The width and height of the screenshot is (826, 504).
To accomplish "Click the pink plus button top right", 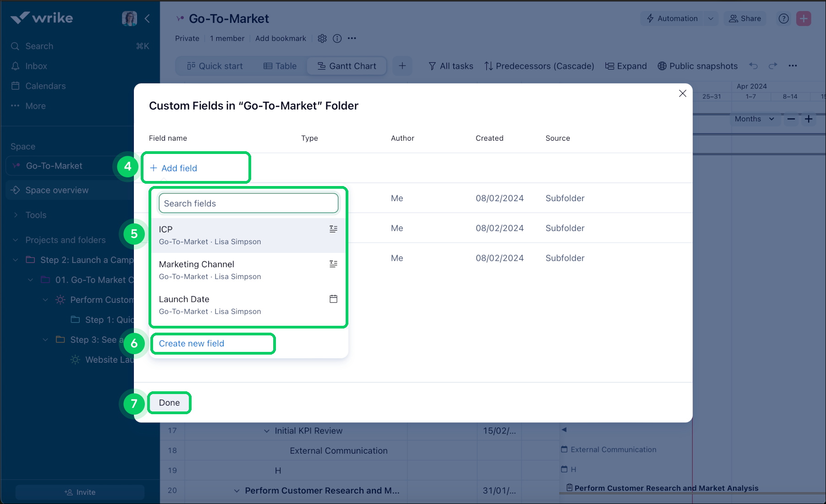I will click(x=804, y=18).
